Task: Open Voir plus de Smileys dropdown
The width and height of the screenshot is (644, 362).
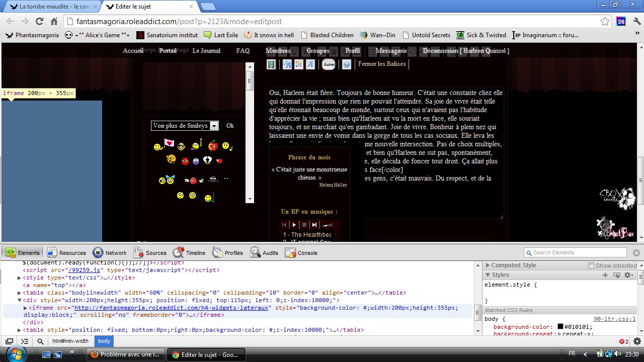Action: coord(185,126)
